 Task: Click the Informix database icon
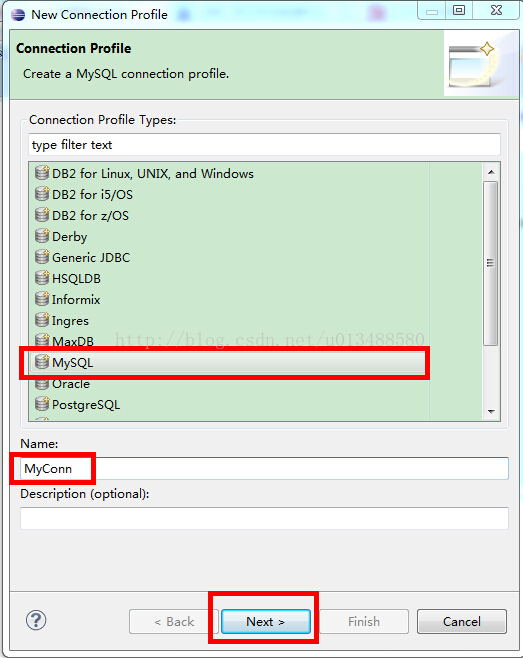click(x=42, y=298)
